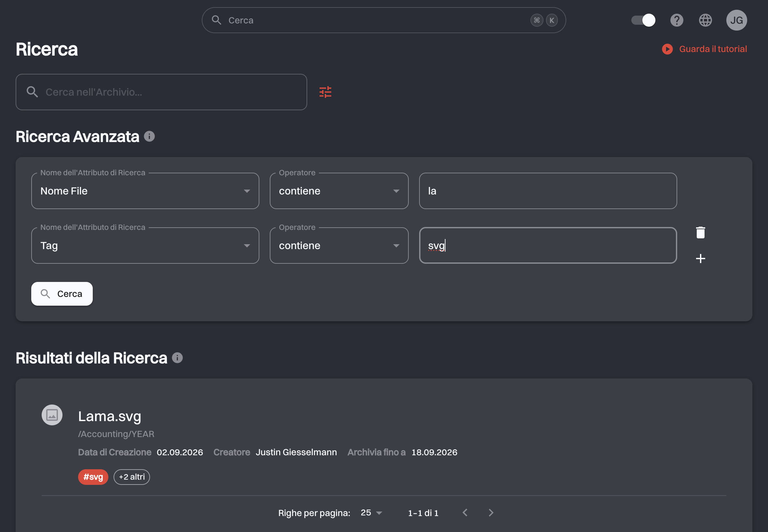Open the language globe icon

[705, 20]
